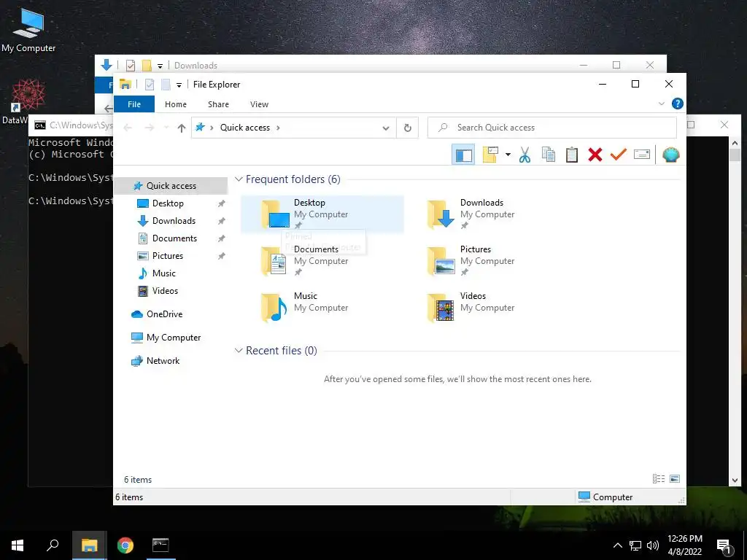Viewport: 747px width, 560px height.
Task: Click the orange checkmark Properties icon
Action: point(619,155)
